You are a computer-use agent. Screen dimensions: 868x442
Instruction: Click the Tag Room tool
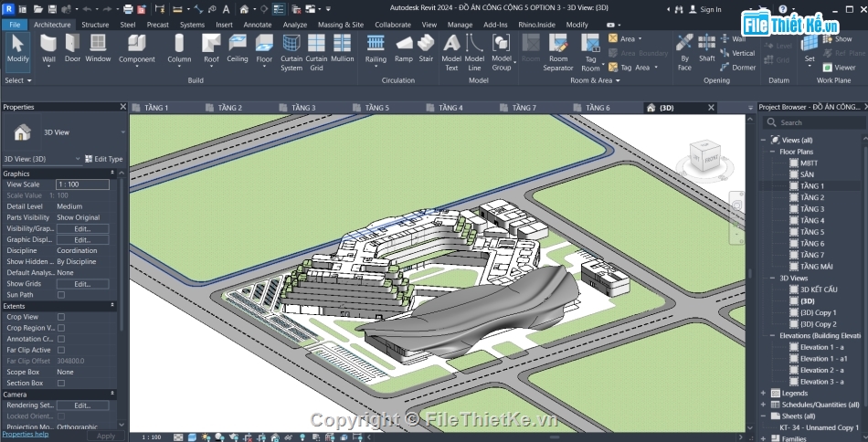[x=590, y=53]
